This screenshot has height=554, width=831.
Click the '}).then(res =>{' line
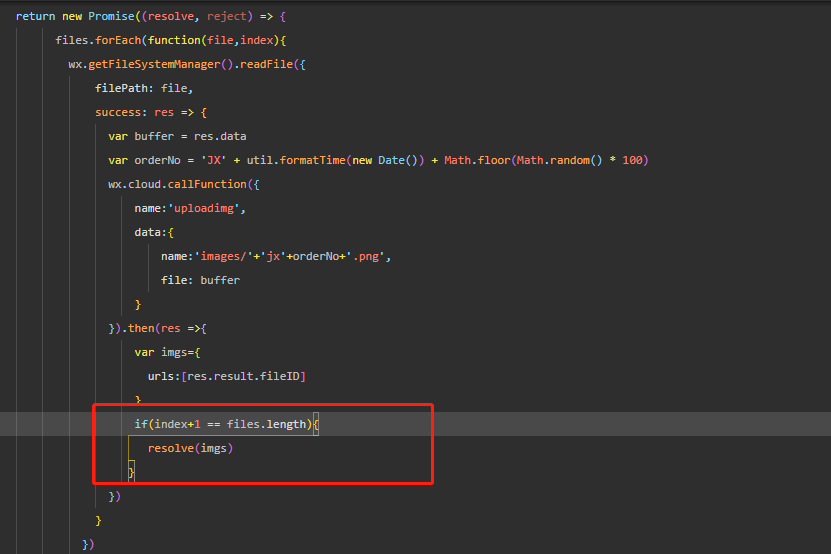157,328
